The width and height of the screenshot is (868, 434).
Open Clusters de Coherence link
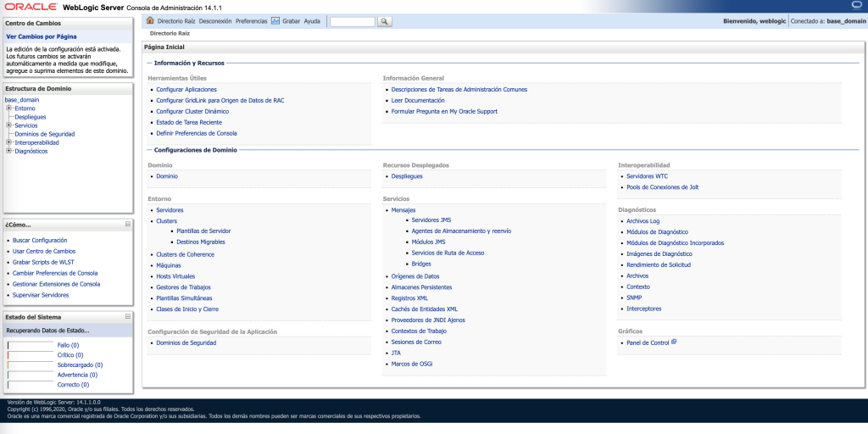pos(186,254)
